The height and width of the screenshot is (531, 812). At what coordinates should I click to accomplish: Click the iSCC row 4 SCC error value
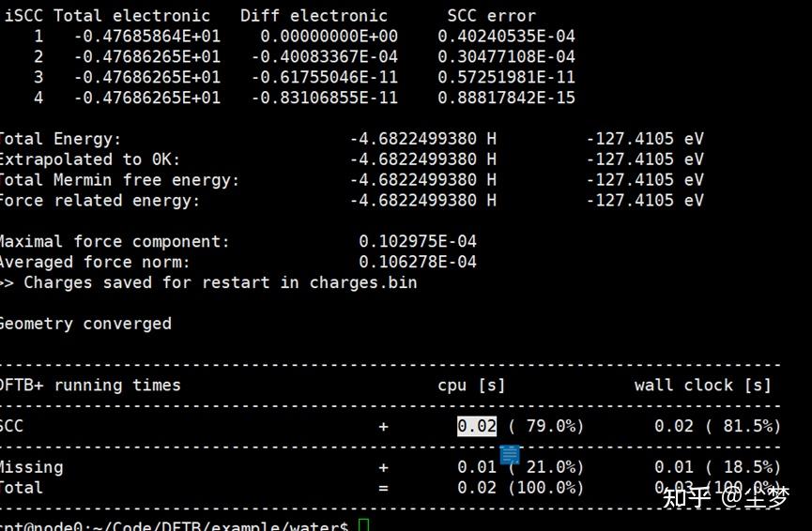click(507, 98)
